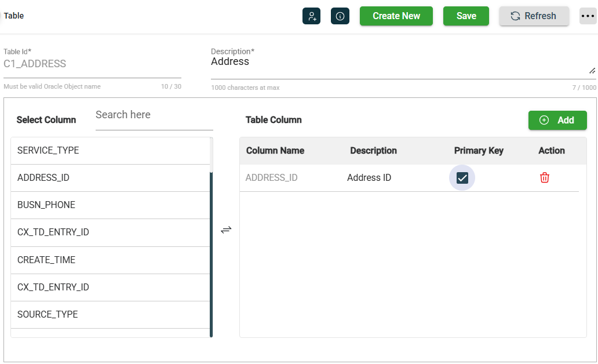This screenshot has width=598, height=364.
Task: Pick CREATE_TIME in the column list
Action: pos(110,260)
